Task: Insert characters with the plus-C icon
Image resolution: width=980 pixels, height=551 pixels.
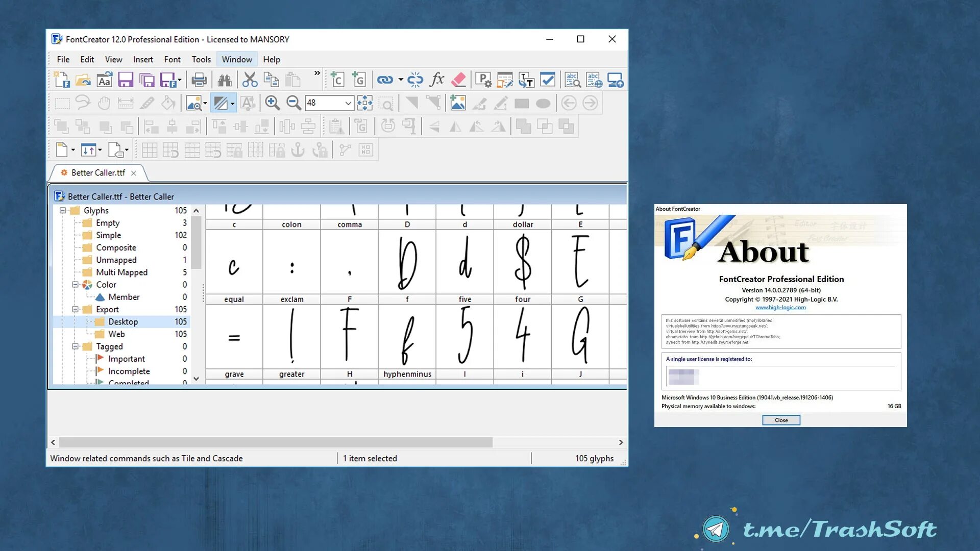Action: pos(337,80)
